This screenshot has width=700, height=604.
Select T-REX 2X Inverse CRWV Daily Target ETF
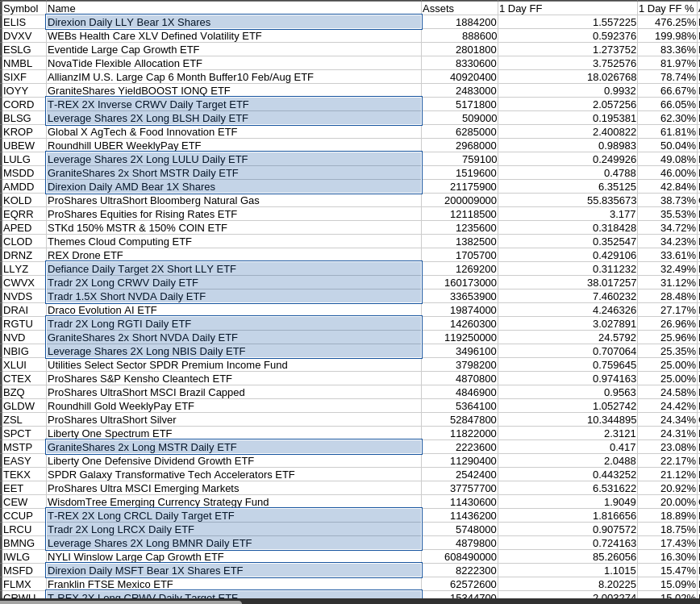pos(234,105)
